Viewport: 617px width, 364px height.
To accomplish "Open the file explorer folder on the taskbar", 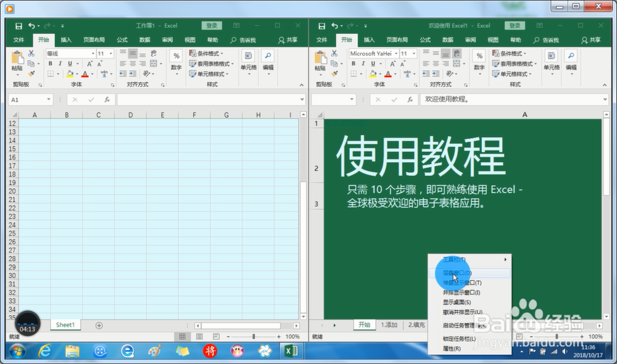I will point(72,351).
